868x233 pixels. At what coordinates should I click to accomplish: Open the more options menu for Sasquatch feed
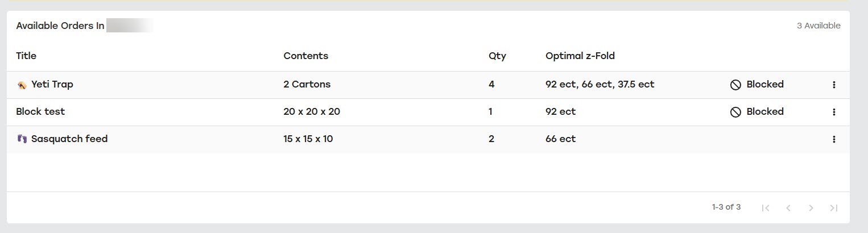tap(834, 139)
